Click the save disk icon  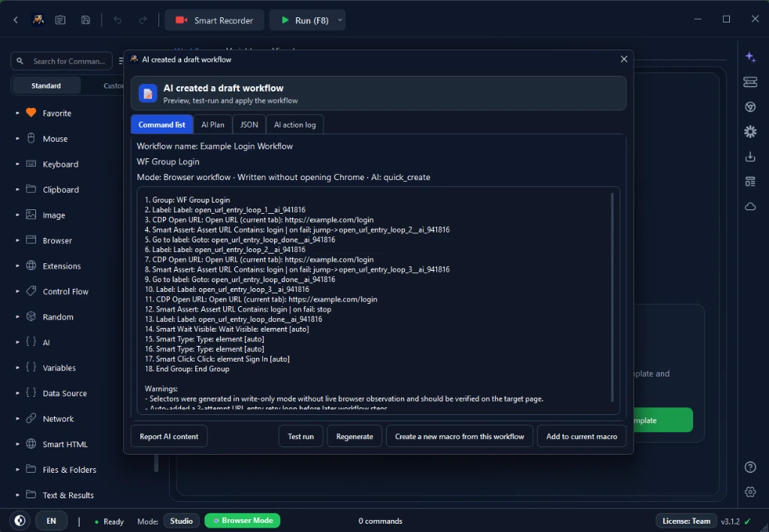(x=86, y=20)
